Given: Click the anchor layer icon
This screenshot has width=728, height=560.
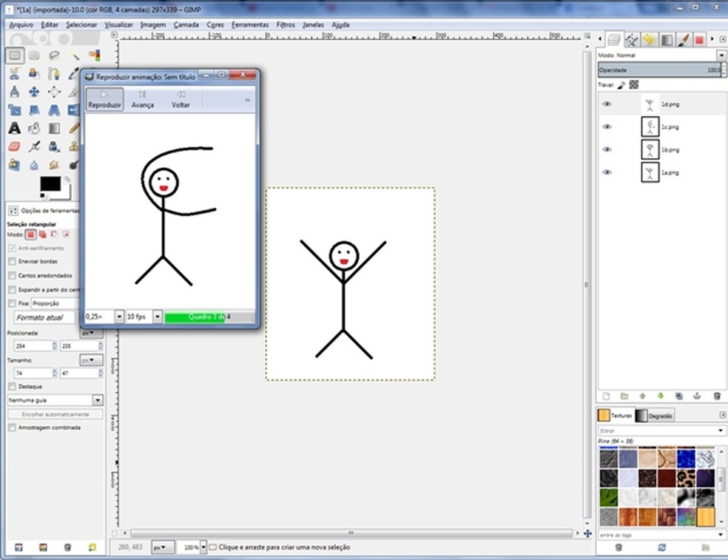Looking at the screenshot, I should point(697,397).
